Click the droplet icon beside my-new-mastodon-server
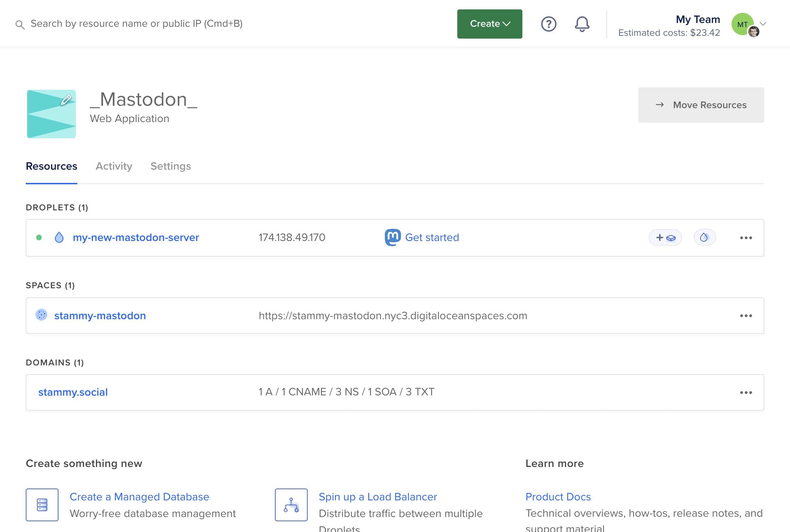This screenshot has height=532, width=790. [59, 237]
